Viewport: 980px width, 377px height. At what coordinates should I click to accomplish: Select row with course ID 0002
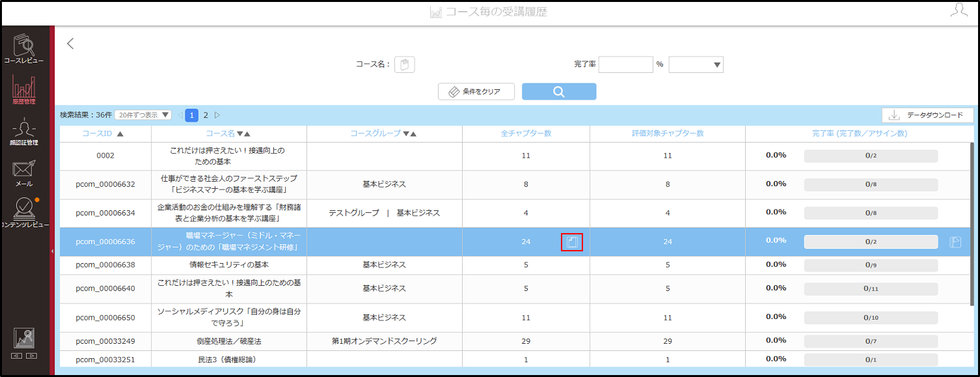105,156
